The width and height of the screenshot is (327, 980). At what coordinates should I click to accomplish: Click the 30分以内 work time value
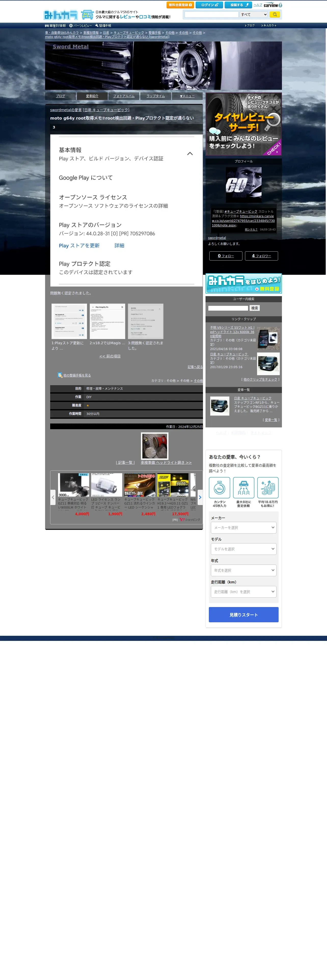tap(92, 413)
